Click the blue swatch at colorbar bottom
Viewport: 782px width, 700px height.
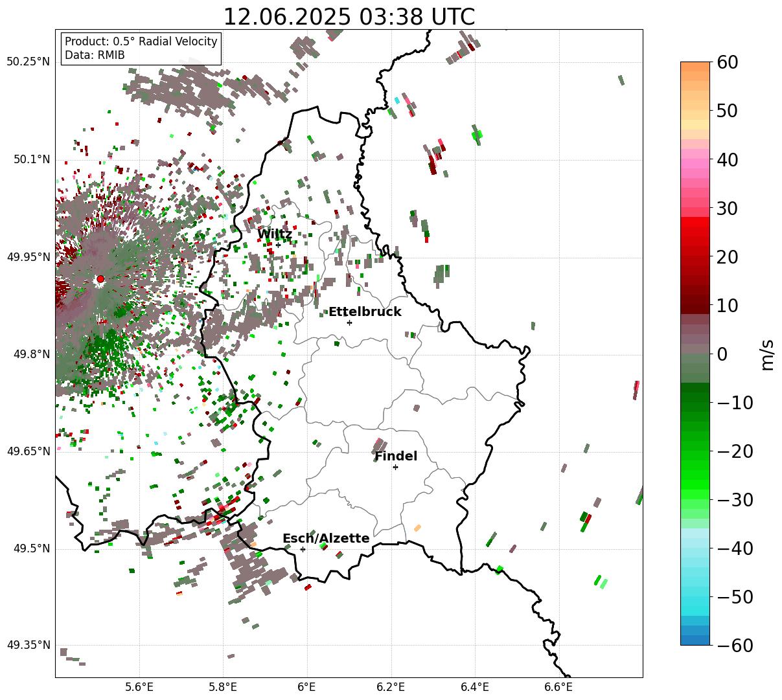pyautogui.click(x=695, y=640)
